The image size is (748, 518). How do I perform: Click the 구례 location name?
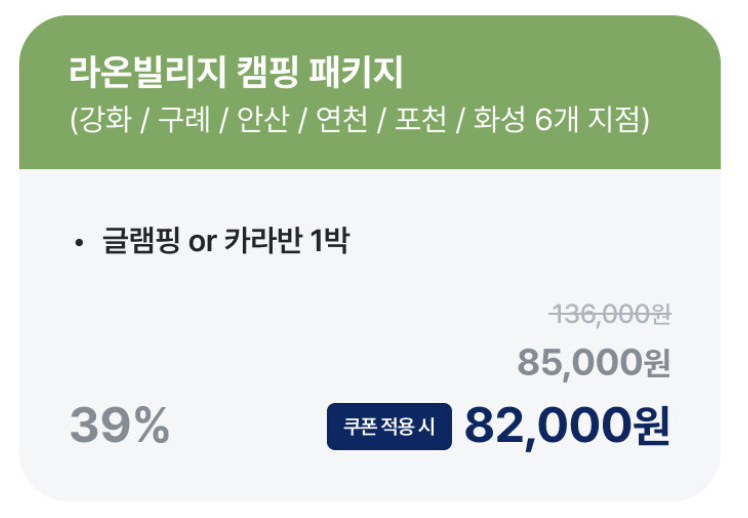coord(184,119)
